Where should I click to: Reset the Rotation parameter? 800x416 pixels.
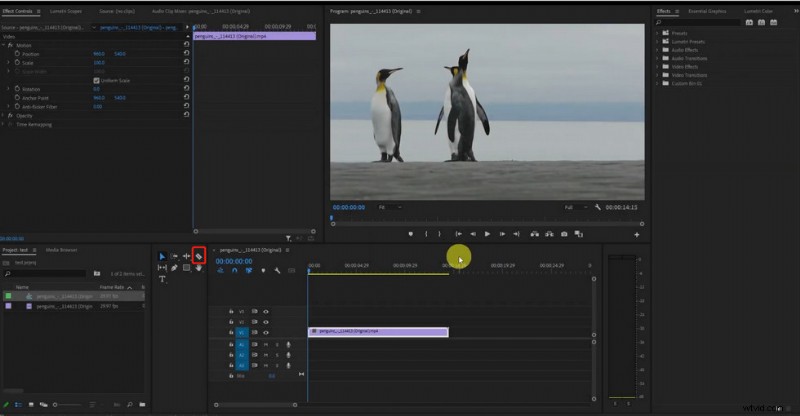(x=186, y=88)
